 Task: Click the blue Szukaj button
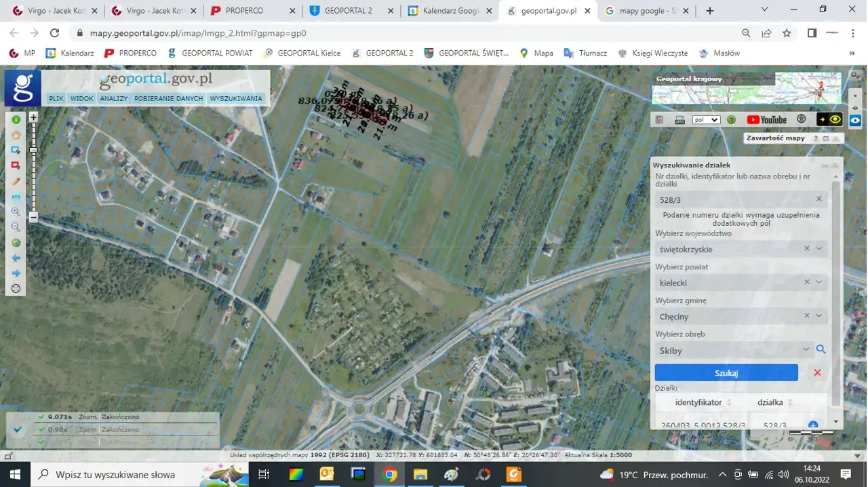click(x=726, y=373)
